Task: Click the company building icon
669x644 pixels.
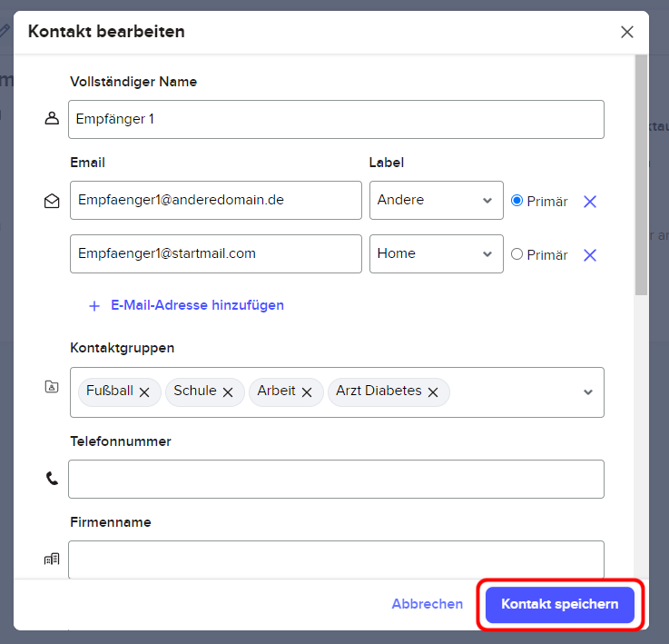Action: (52, 559)
